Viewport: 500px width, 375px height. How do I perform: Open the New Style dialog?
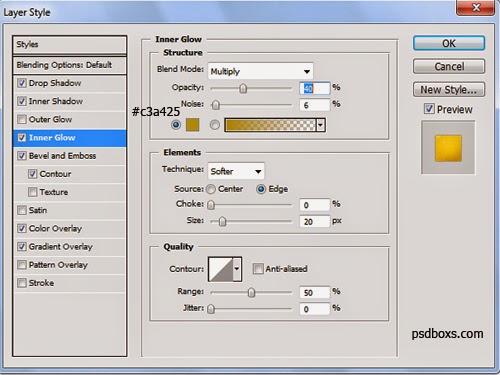coord(449,89)
